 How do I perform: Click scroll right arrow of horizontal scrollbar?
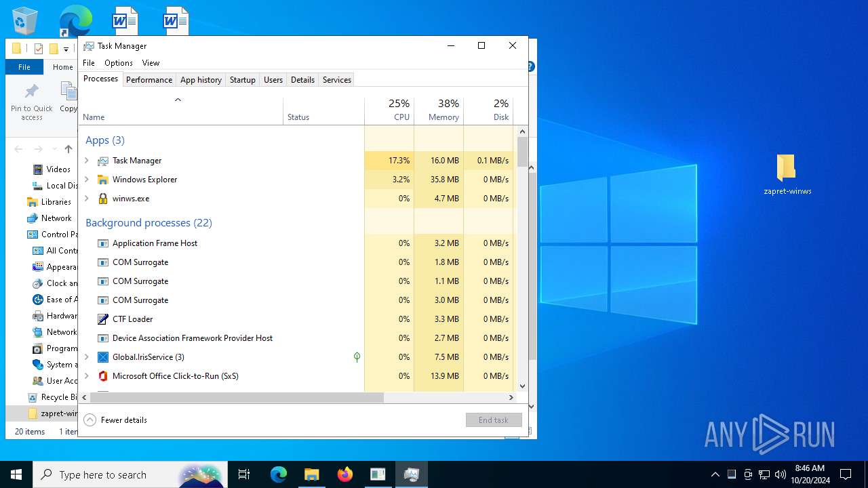511,397
